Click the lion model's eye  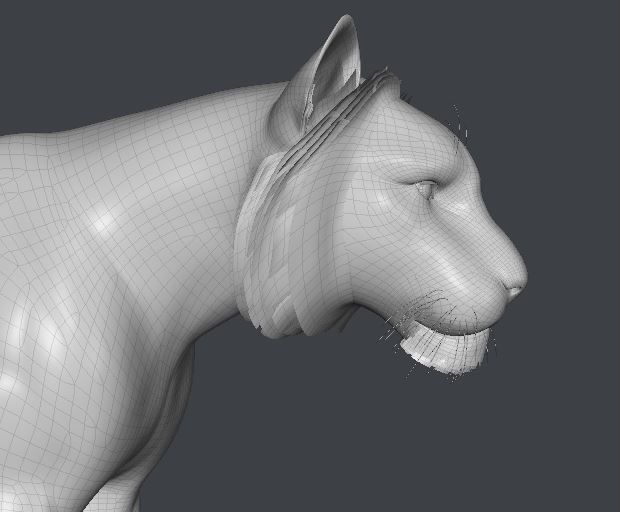[x=427, y=188]
